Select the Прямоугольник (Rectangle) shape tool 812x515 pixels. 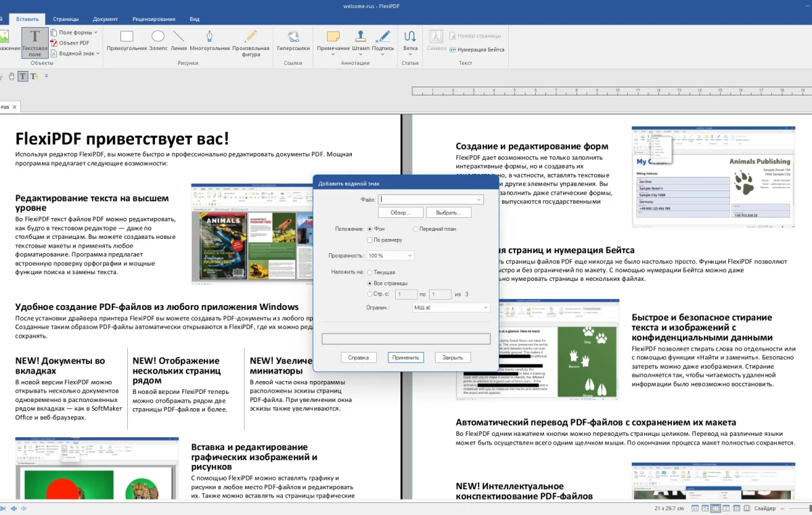pos(127,37)
